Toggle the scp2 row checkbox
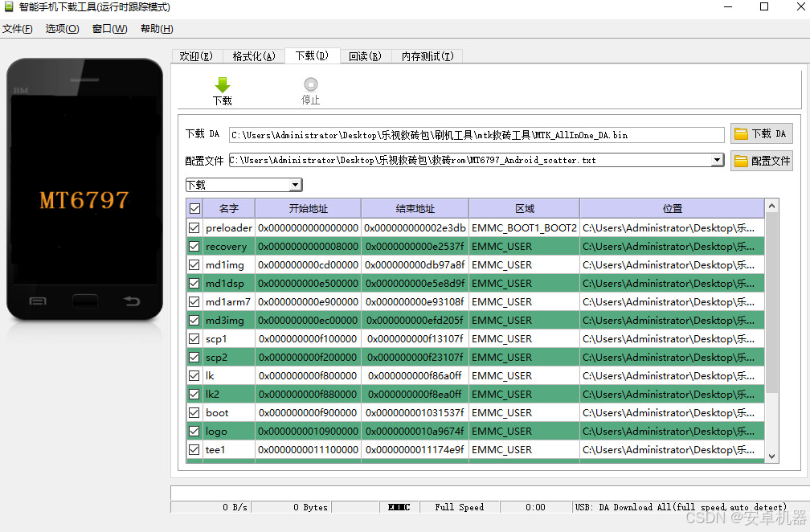 coord(194,358)
